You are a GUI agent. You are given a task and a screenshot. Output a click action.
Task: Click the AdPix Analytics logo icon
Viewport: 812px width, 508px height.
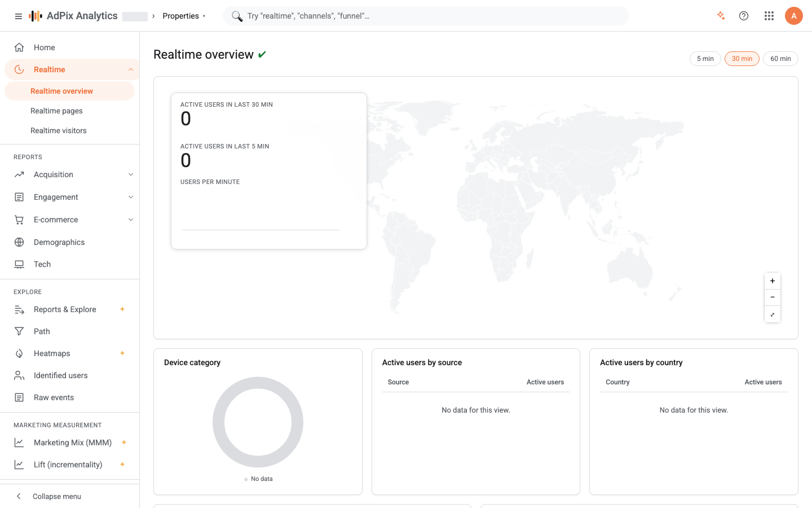(36, 16)
